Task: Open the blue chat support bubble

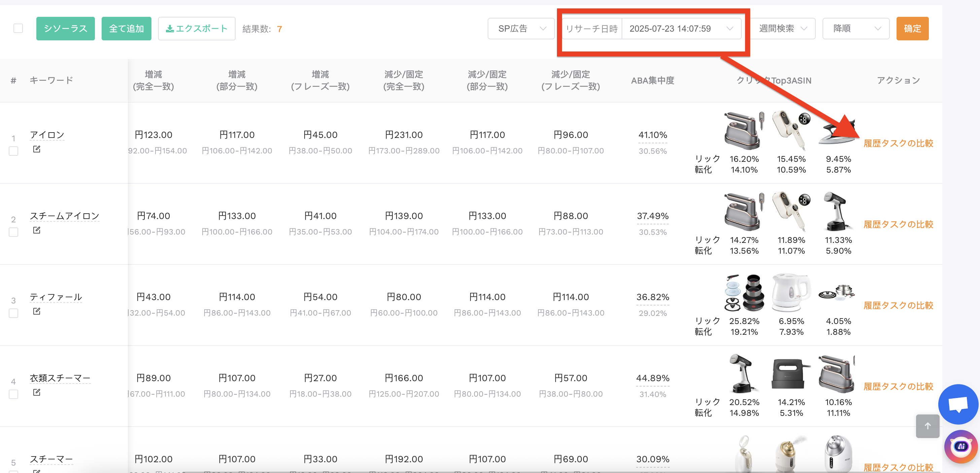Action: pos(958,404)
